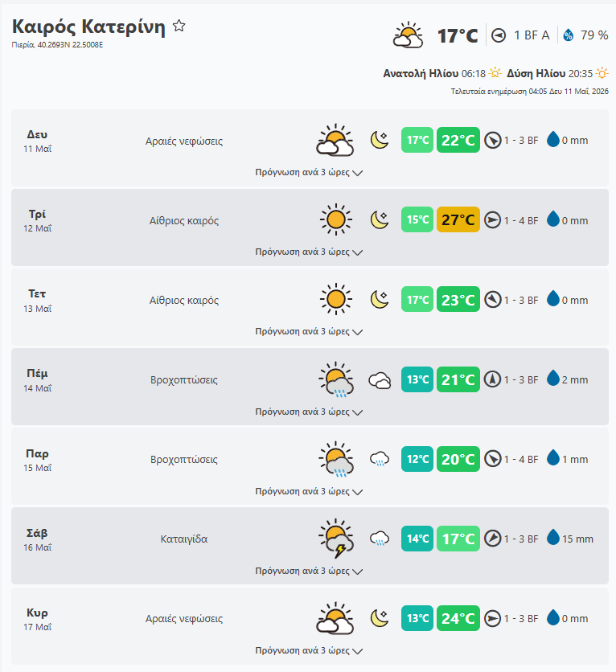Click Tuesday's night moon icon
Screen dimensions: 616x672
(x=380, y=220)
